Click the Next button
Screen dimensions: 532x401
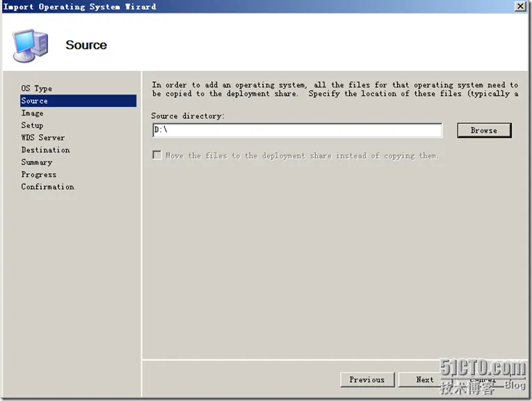click(x=424, y=379)
